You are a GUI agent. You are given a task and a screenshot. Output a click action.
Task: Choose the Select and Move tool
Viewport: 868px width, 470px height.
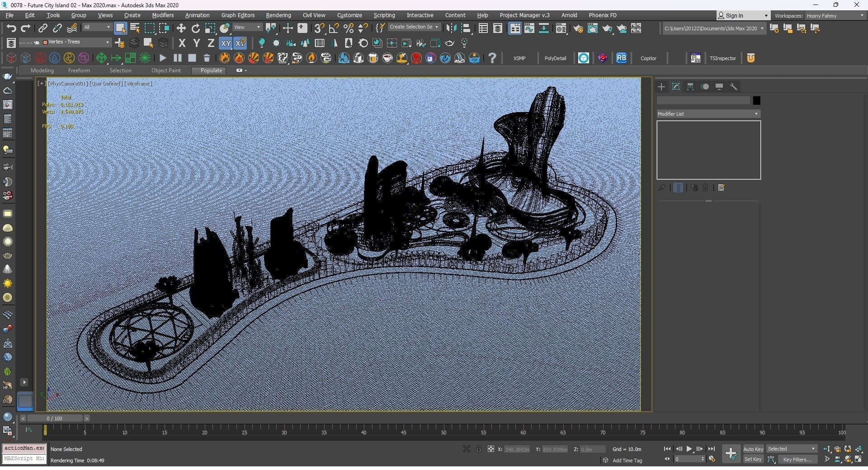[181, 28]
